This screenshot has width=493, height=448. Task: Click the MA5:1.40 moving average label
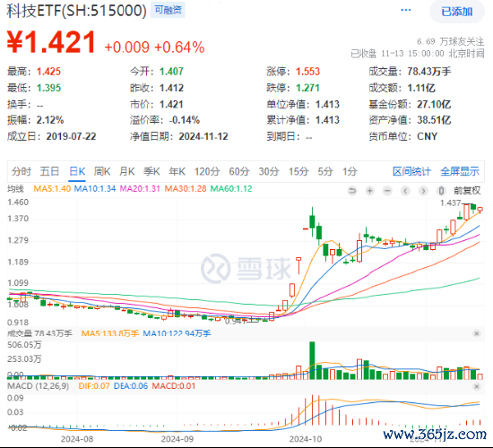[52, 189]
